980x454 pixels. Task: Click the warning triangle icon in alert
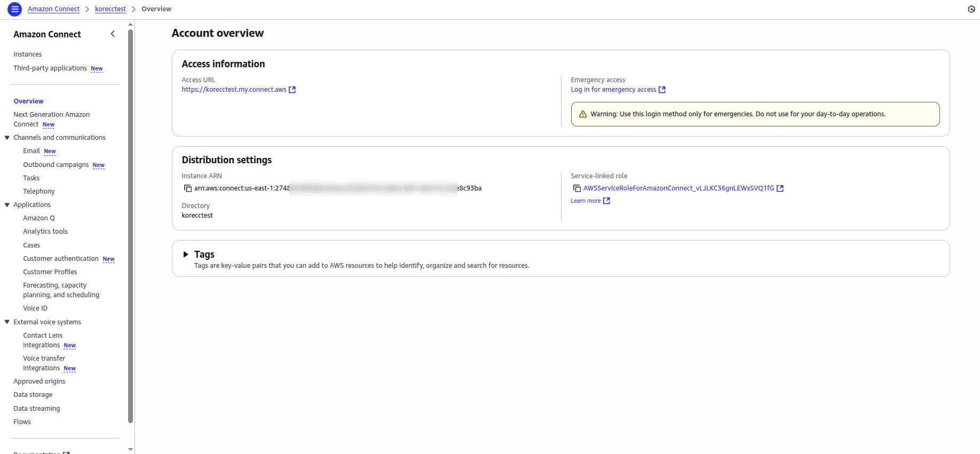tap(583, 114)
